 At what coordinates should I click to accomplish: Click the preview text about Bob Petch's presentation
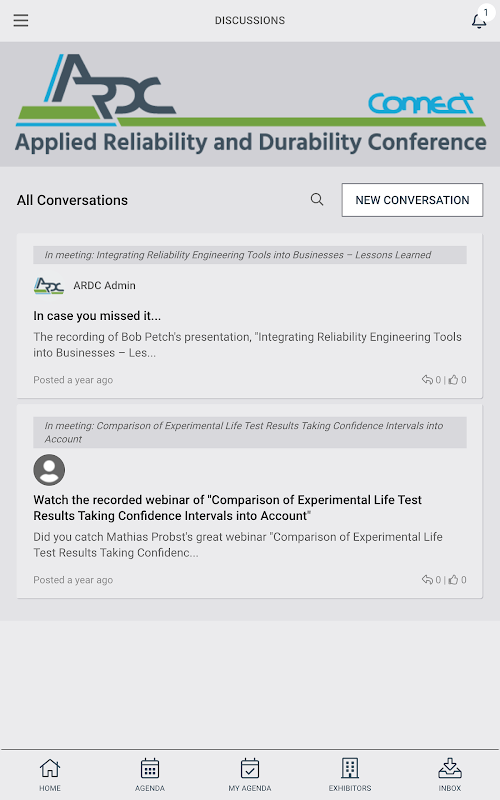[247, 345]
